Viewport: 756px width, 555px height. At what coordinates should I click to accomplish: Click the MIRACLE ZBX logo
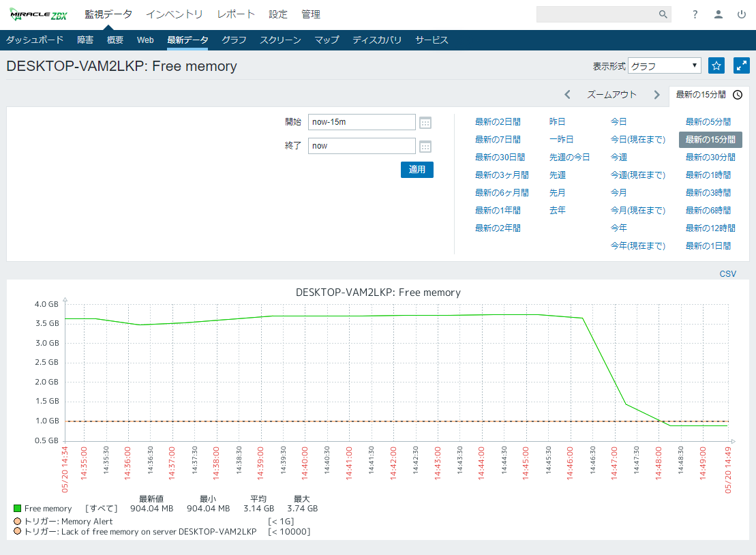coord(39,14)
